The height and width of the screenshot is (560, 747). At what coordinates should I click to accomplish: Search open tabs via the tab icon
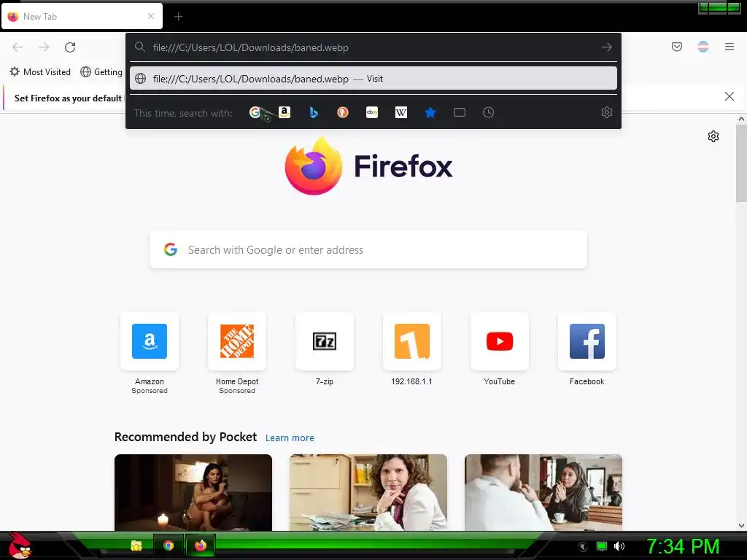(x=460, y=112)
